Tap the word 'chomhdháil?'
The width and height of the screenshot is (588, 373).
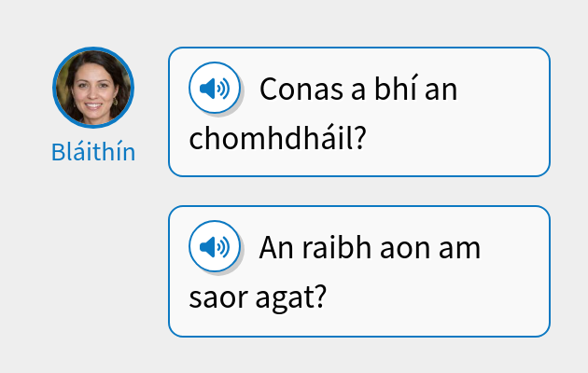(x=275, y=139)
